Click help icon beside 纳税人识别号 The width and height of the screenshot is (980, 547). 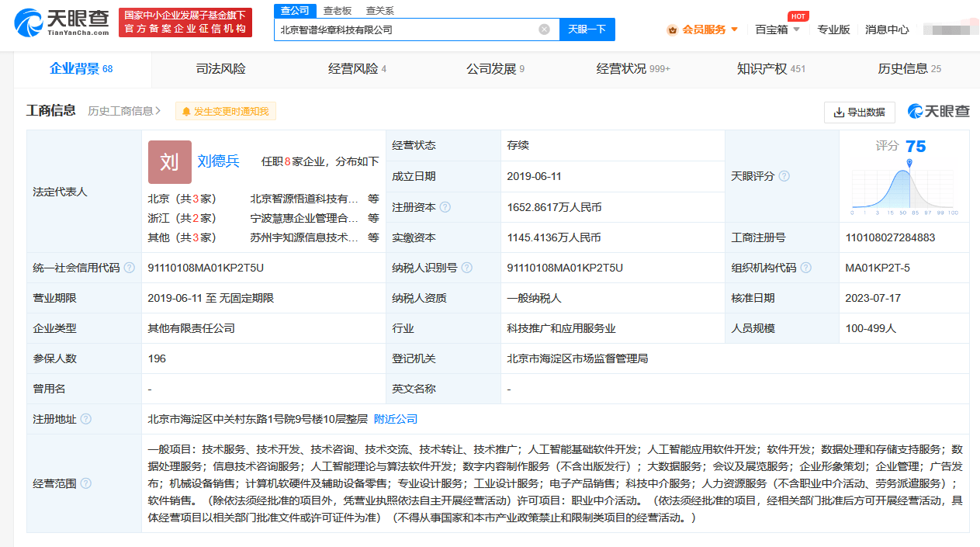point(466,268)
